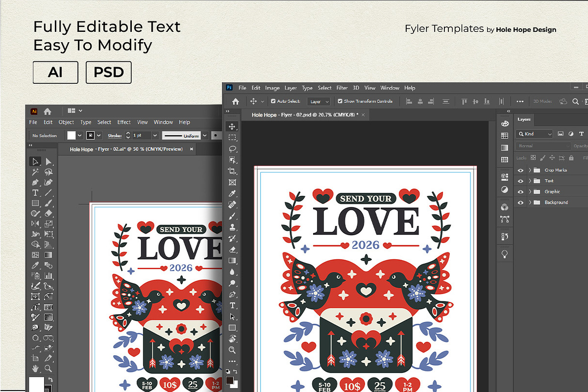Open the Photoshop Image menu
This screenshot has height=392, width=588.
point(272,88)
